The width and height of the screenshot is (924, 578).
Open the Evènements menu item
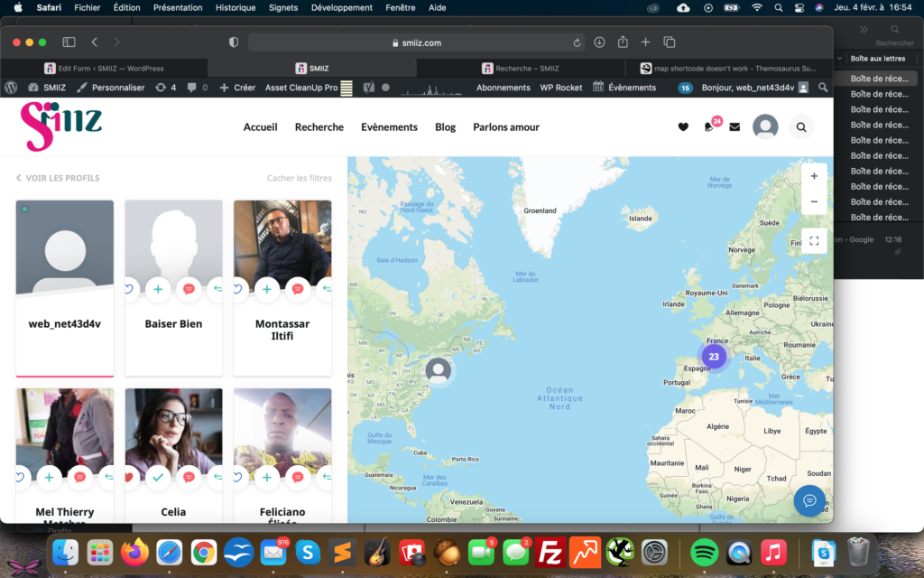389,126
